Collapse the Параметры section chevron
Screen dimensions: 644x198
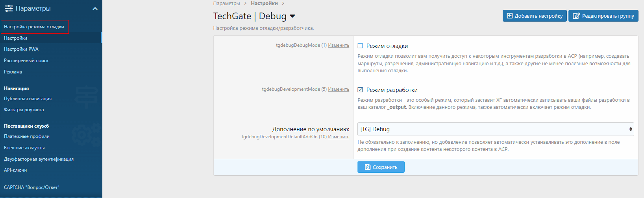[x=95, y=9]
